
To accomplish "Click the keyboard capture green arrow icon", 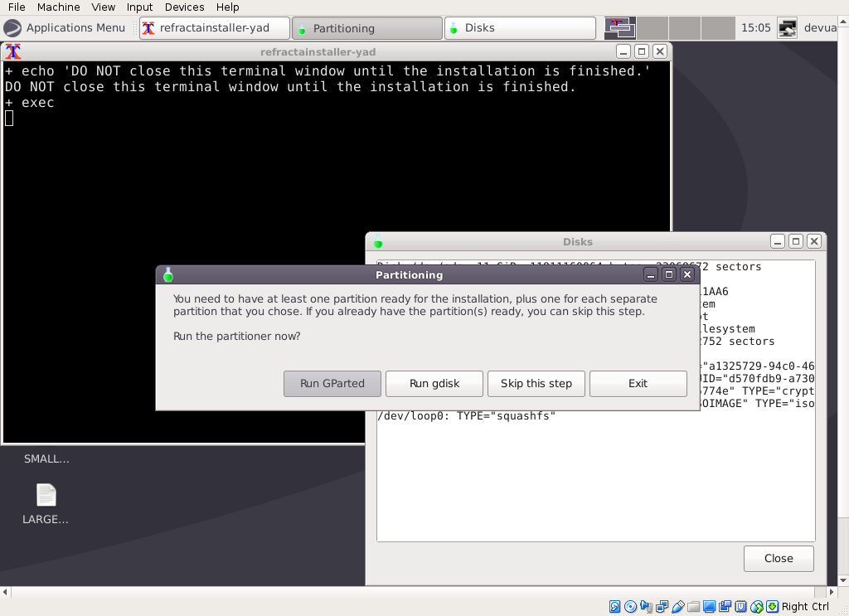I will tap(773, 607).
